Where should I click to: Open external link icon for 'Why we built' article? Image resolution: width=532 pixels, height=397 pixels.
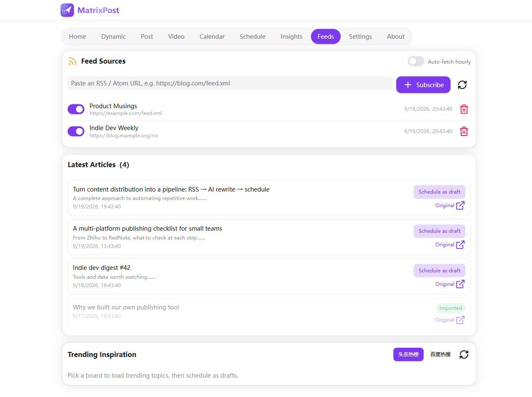tap(461, 320)
